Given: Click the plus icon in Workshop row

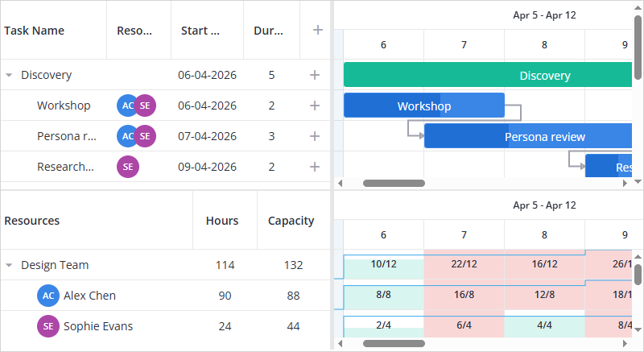Looking at the screenshot, I should click(315, 106).
